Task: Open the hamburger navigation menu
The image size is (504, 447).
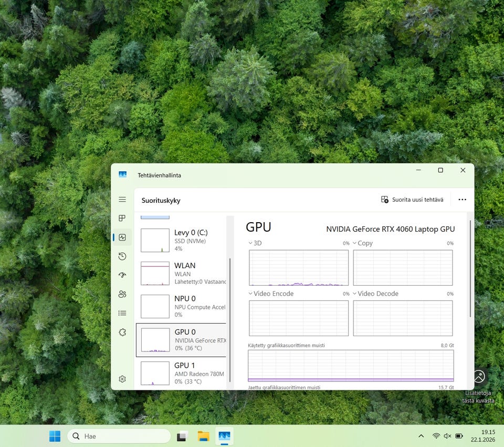Action: pyautogui.click(x=122, y=200)
